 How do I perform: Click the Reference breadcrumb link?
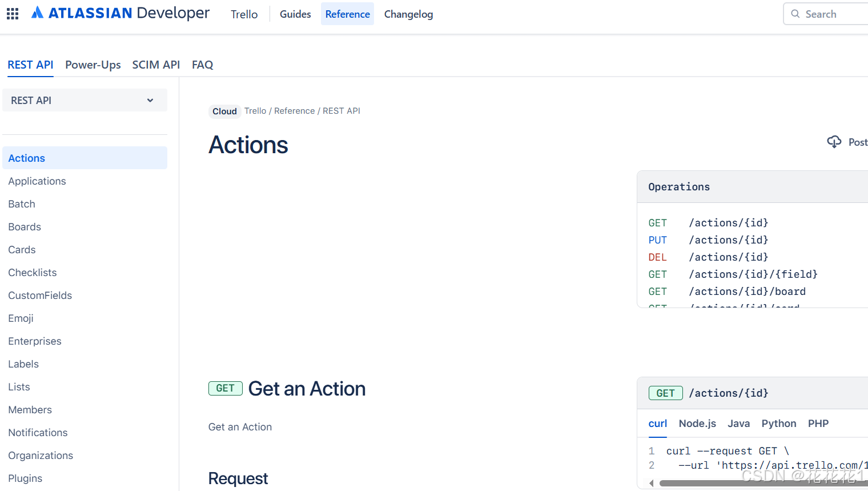tap(295, 111)
